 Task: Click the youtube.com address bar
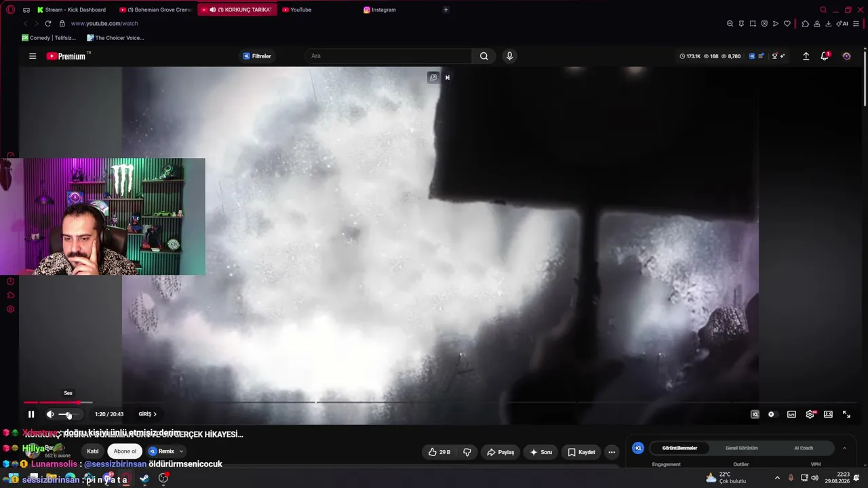coord(104,24)
